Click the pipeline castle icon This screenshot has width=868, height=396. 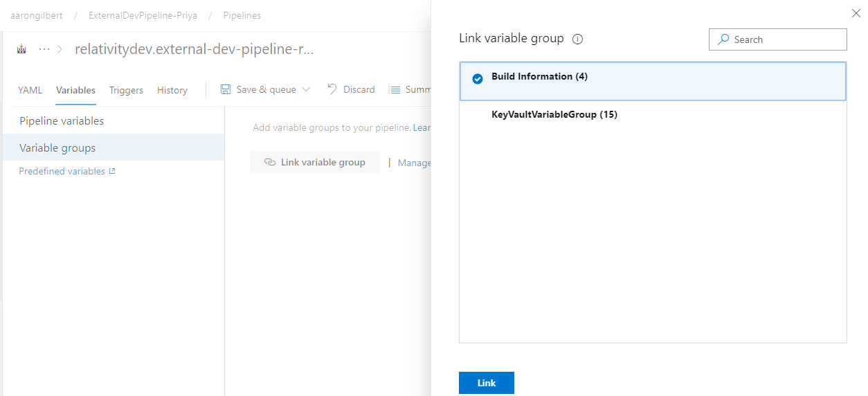click(21, 49)
